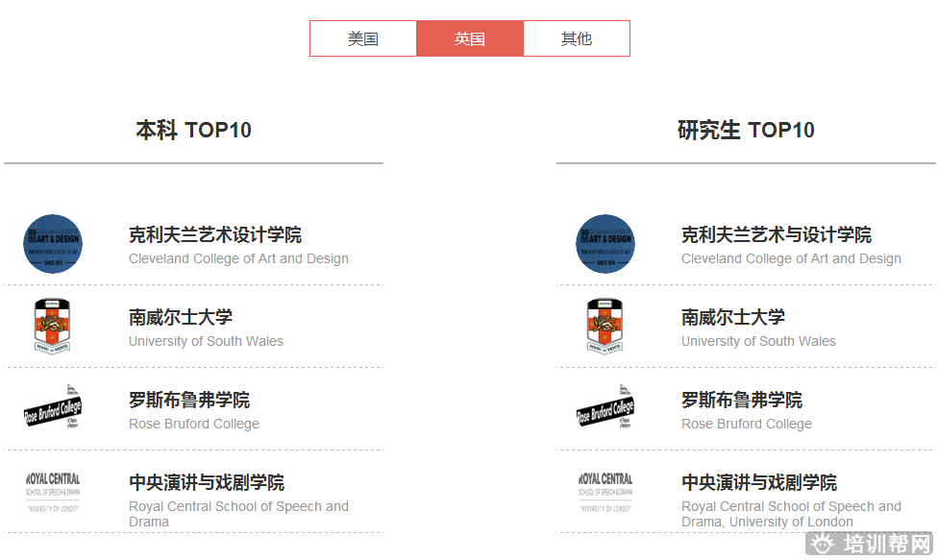The image size is (938, 560).
Task: Click the 研究生 TOP10 heading
Action: (x=746, y=130)
